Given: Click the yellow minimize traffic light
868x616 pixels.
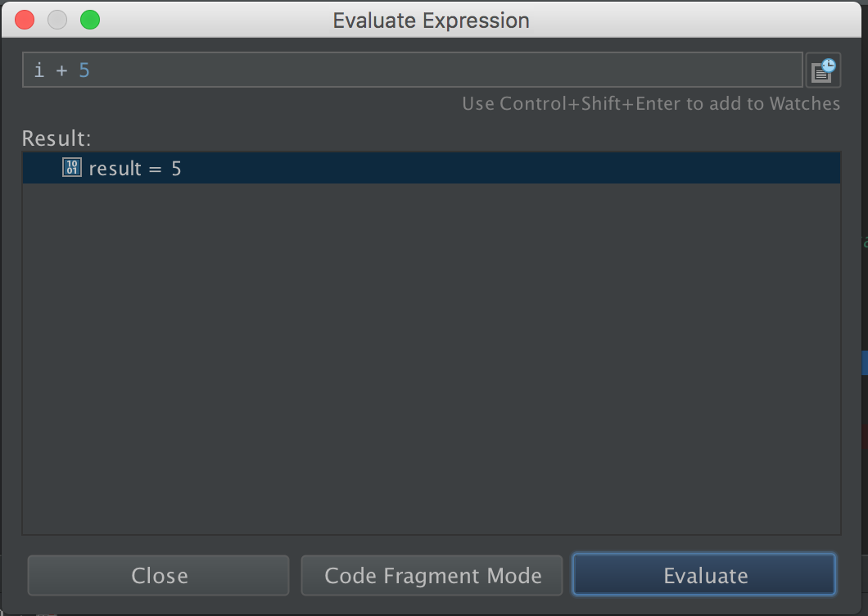Looking at the screenshot, I should 57,19.
